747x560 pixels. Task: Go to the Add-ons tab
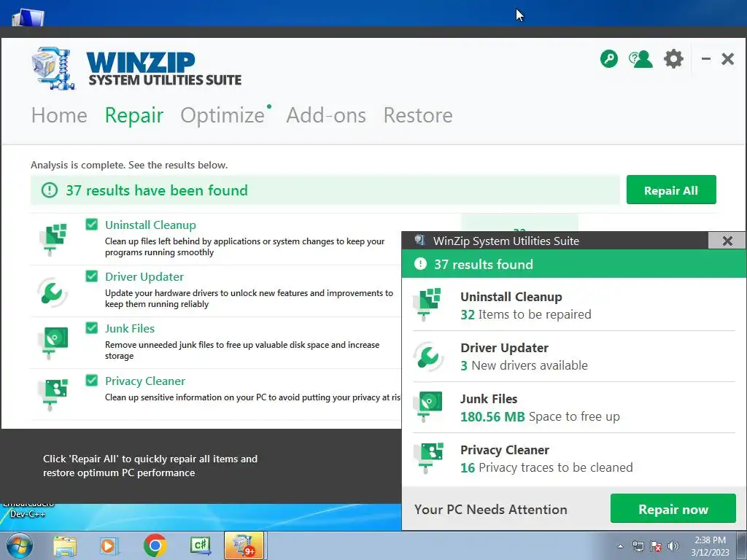[x=326, y=115]
